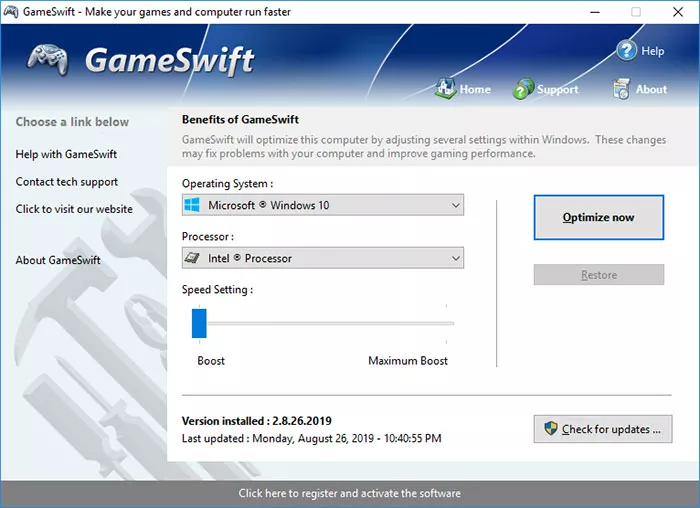Image resolution: width=700 pixels, height=508 pixels.
Task: Click the Home house icon
Action: (445, 88)
